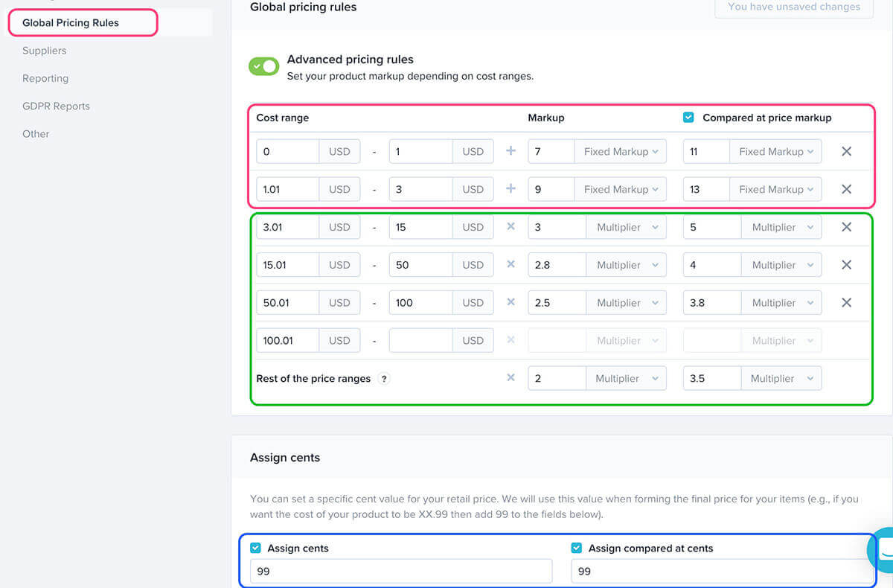Viewport: 893px width, 588px height.
Task: Delete the 1.01–3 USD pricing rule row
Action: (846, 189)
